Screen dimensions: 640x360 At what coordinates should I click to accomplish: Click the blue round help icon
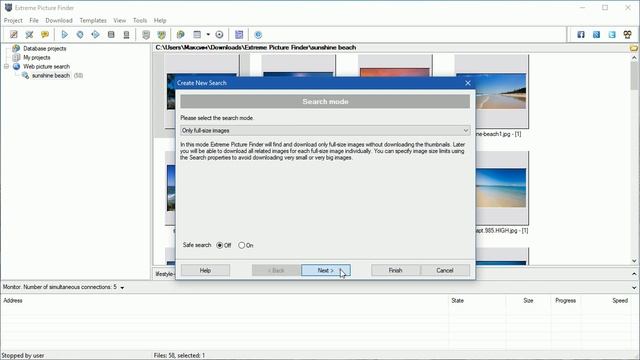258,35
